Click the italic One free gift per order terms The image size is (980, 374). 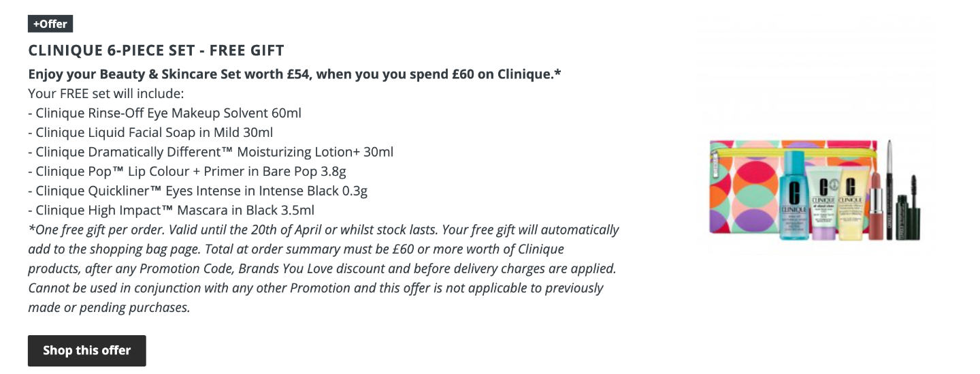323,268
